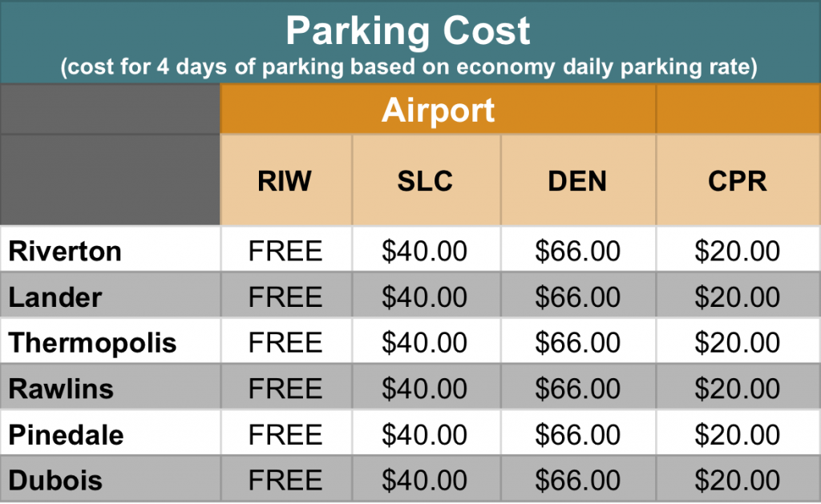Click Pinedale's FREE cell under RIW
Image resolution: width=821 pixels, height=504 pixels.
coord(286,433)
